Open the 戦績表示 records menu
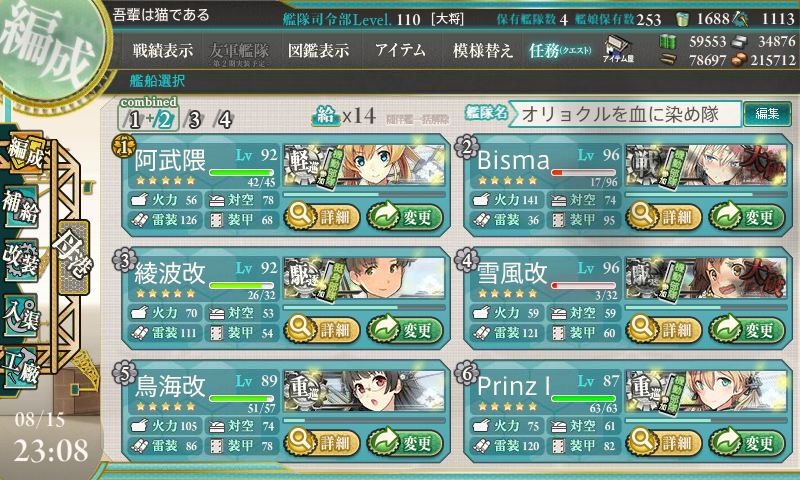This screenshot has height=480, width=800. tap(163, 50)
